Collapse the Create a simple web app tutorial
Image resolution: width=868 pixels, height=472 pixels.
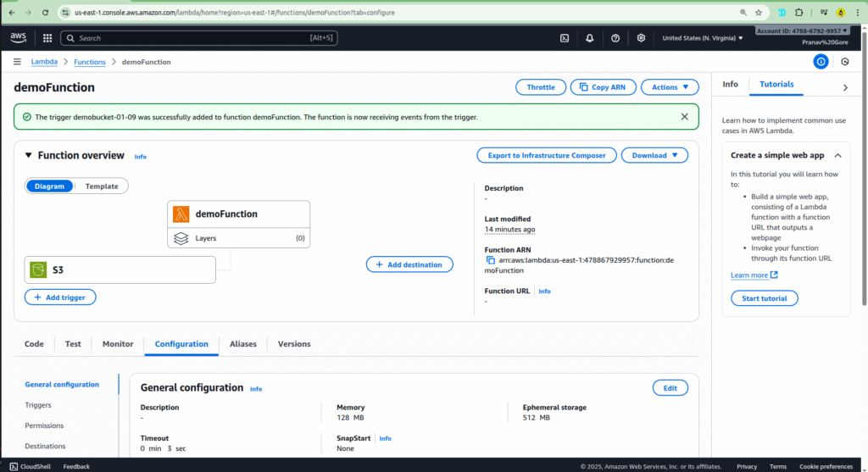tap(837, 155)
